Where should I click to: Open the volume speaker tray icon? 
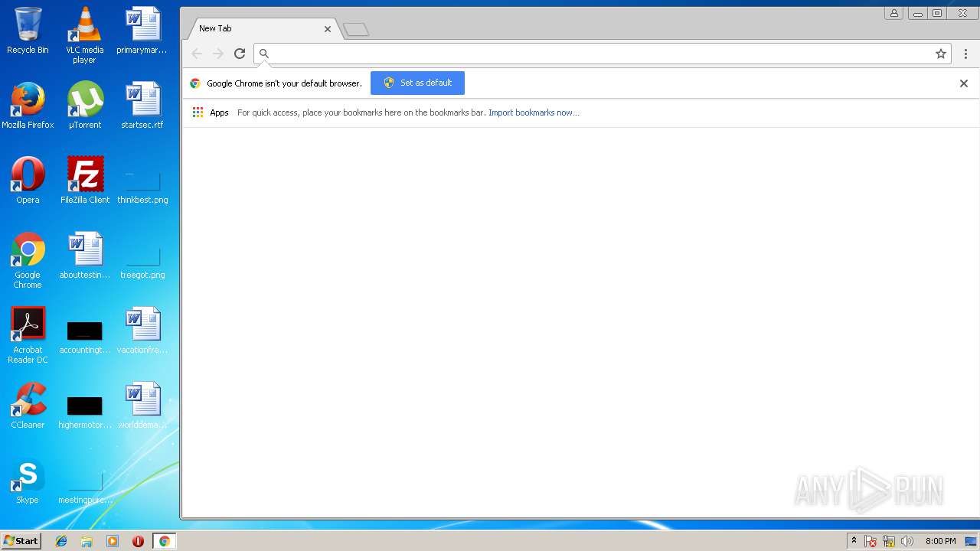click(907, 541)
